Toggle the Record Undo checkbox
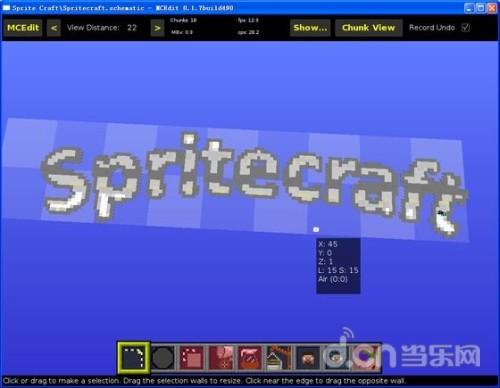Viewport: 500px width, 388px height. point(466,28)
